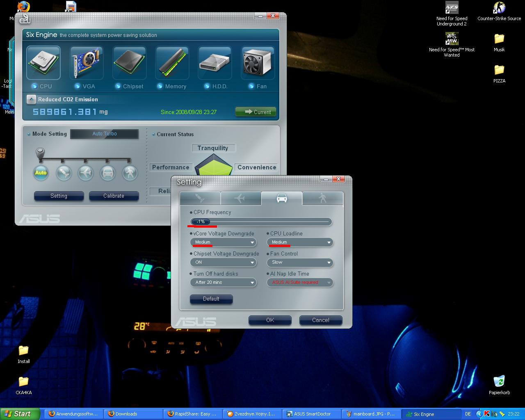Switch to Anwendungssoftware Firefox taskbar item
The height and width of the screenshot is (420, 525).
coord(73,414)
